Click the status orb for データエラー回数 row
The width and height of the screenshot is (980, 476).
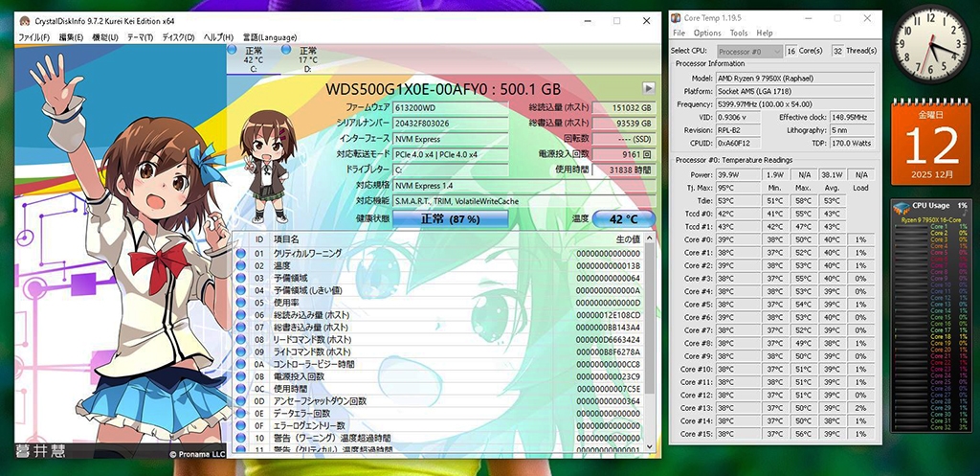[x=241, y=414]
